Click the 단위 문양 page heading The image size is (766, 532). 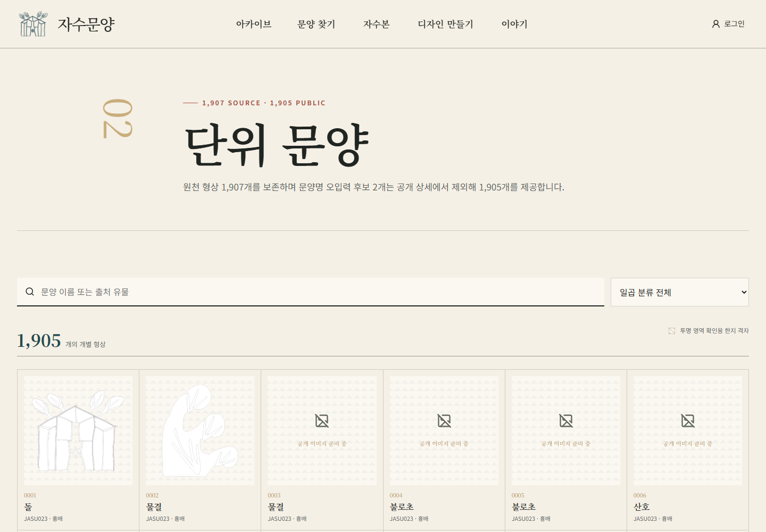[277, 145]
